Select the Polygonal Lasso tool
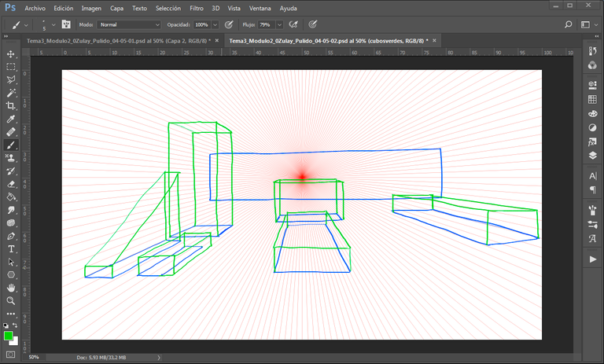Image resolution: width=604 pixels, height=364 pixels. coord(11,79)
